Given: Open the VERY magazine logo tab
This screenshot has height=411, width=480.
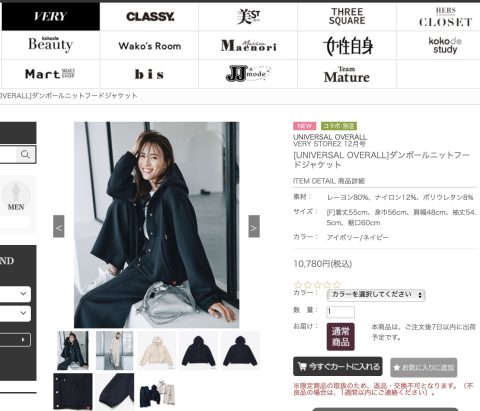Looking at the screenshot, I should pos(51,16).
